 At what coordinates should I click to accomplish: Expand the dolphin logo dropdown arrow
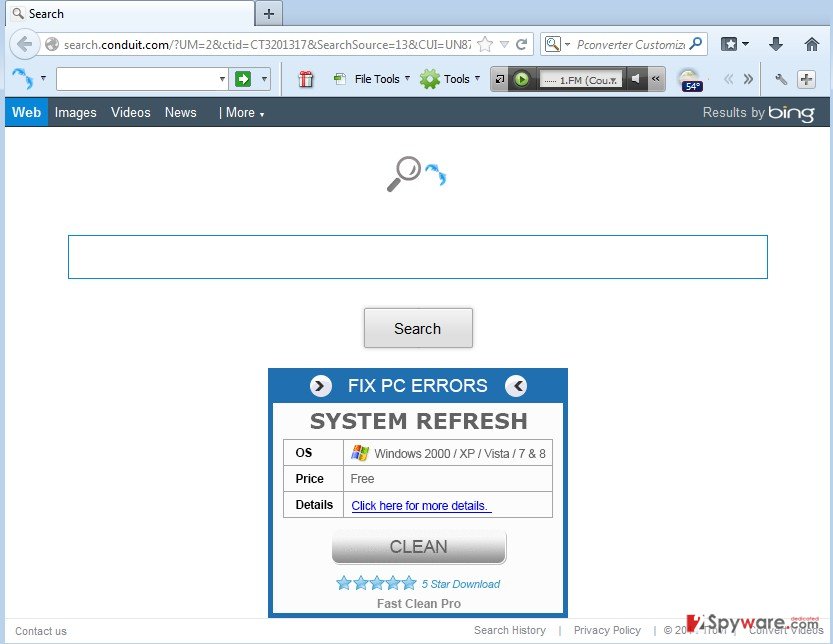click(x=43, y=79)
